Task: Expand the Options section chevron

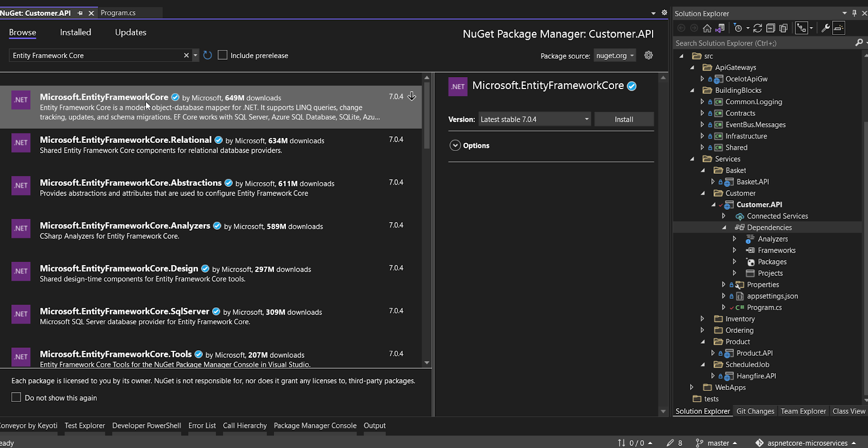Action: coord(455,146)
